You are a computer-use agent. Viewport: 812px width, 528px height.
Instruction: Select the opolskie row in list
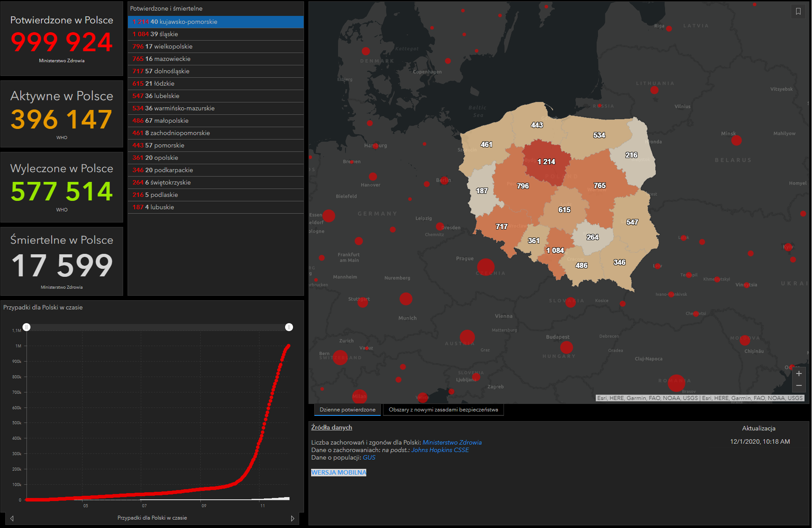pyautogui.click(x=216, y=158)
